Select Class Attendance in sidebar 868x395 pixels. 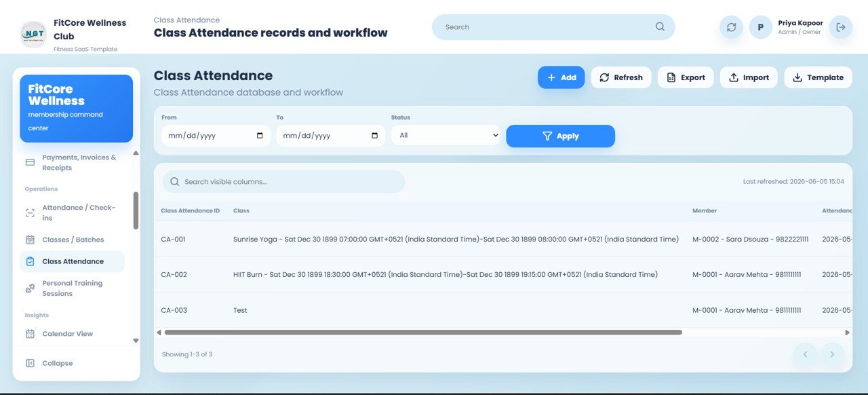pos(72,261)
